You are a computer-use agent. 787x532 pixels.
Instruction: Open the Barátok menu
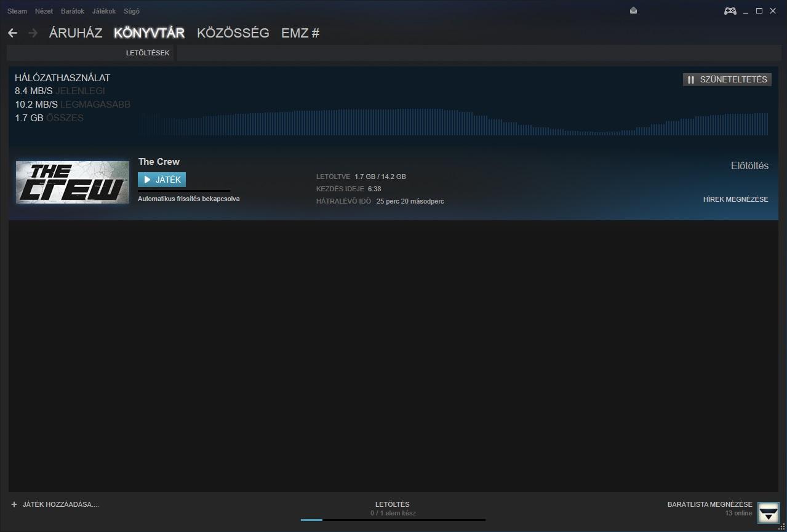[x=73, y=11]
